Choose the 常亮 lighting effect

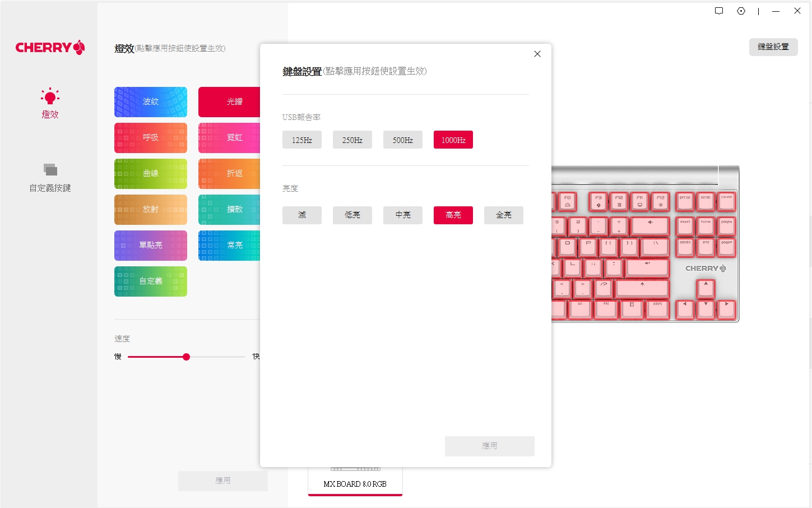[229, 246]
